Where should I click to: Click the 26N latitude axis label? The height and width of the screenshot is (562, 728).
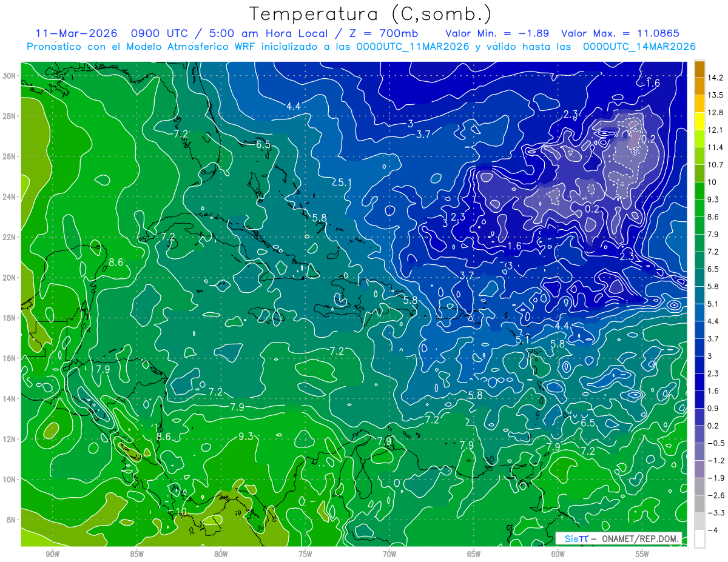point(10,156)
